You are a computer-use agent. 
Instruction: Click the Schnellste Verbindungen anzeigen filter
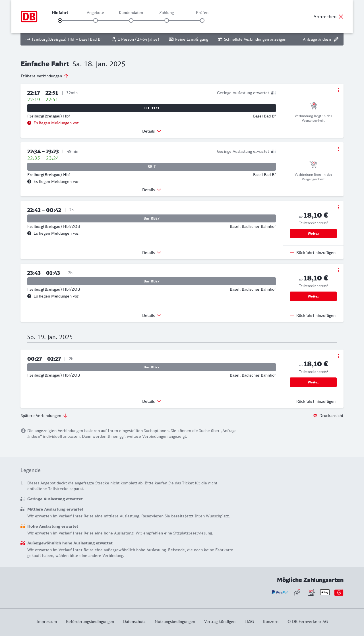(252, 39)
